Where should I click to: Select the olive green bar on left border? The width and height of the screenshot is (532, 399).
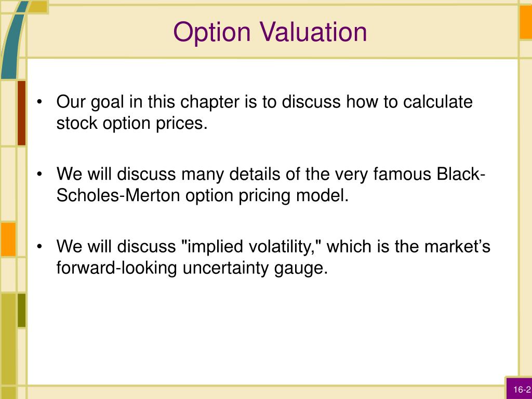21,311
